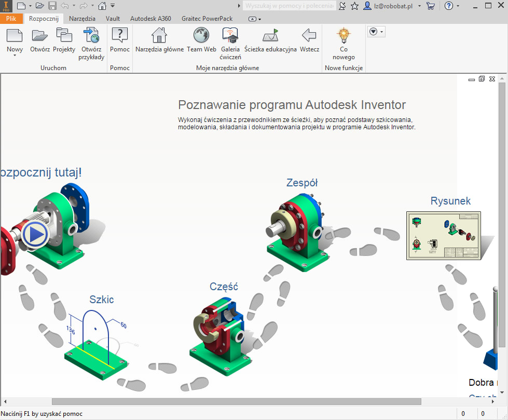
Task: Click the open folder icon in quick access toolbar
Action: click(40, 6)
